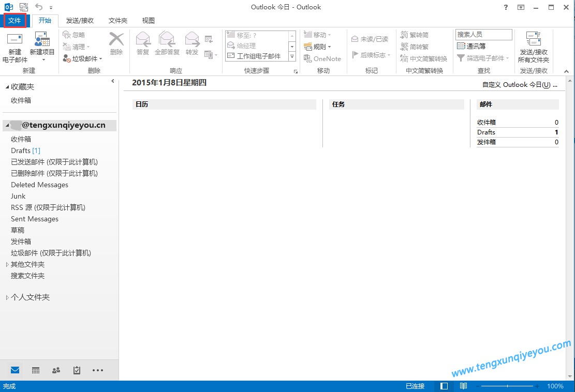Open Outlook Help question mark

(506, 7)
